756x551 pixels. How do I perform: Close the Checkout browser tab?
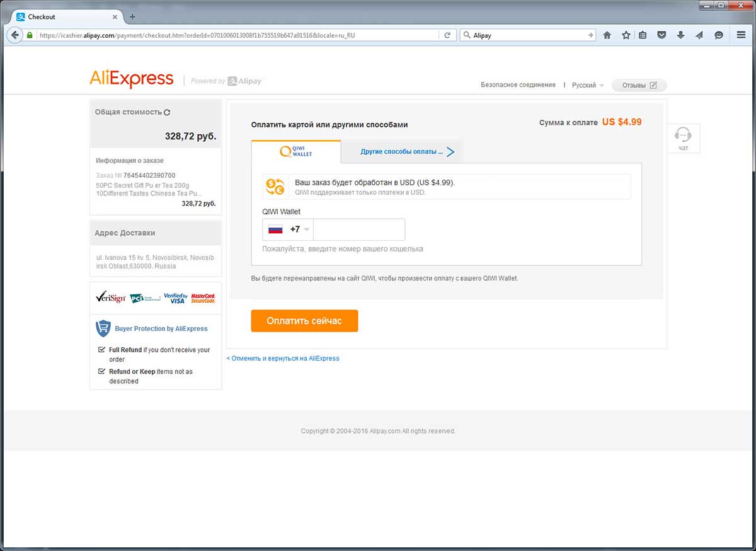(115, 17)
